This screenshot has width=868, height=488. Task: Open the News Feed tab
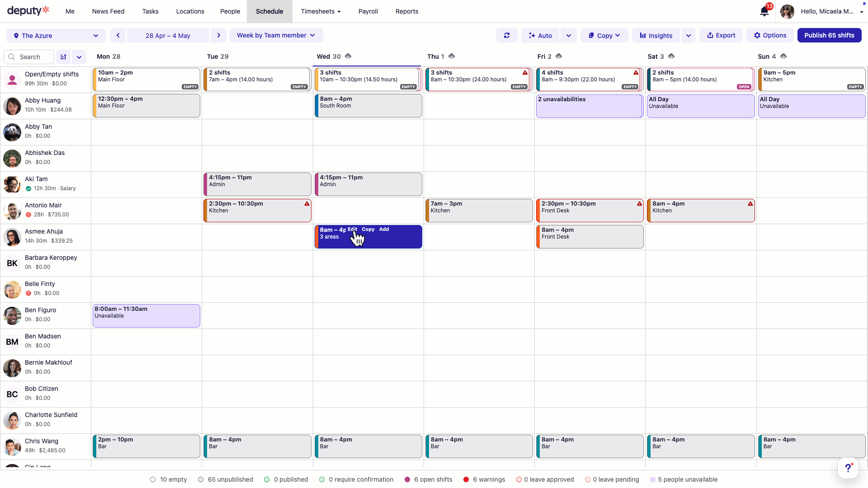[x=108, y=11]
